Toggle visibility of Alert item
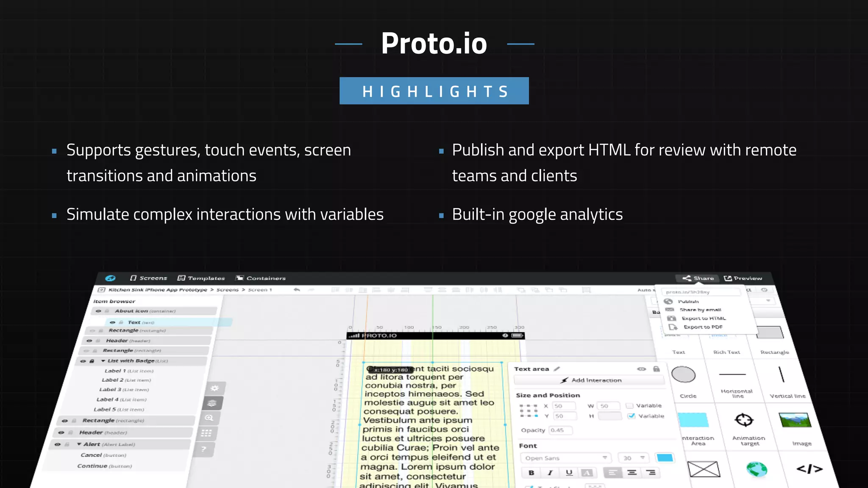The height and width of the screenshot is (488, 868). (58, 444)
